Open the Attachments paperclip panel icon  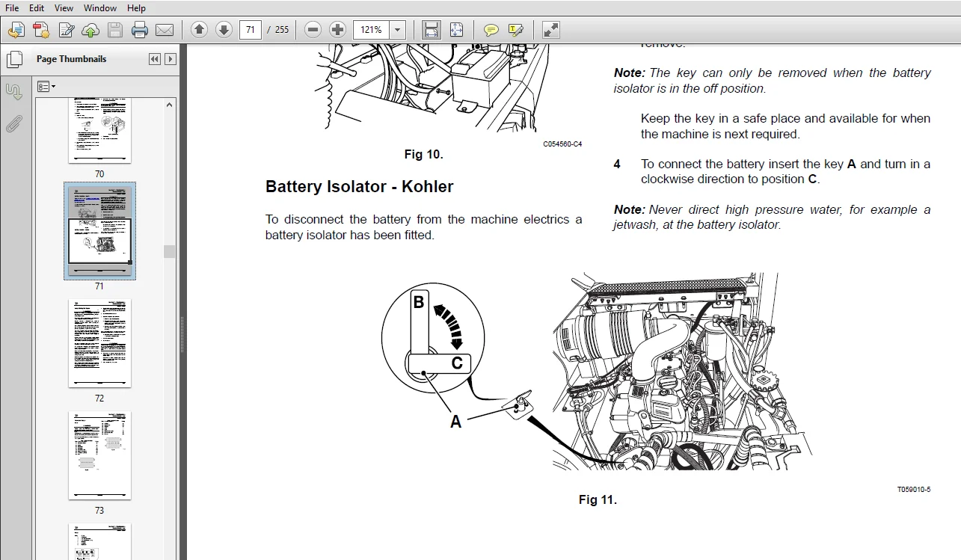point(13,124)
